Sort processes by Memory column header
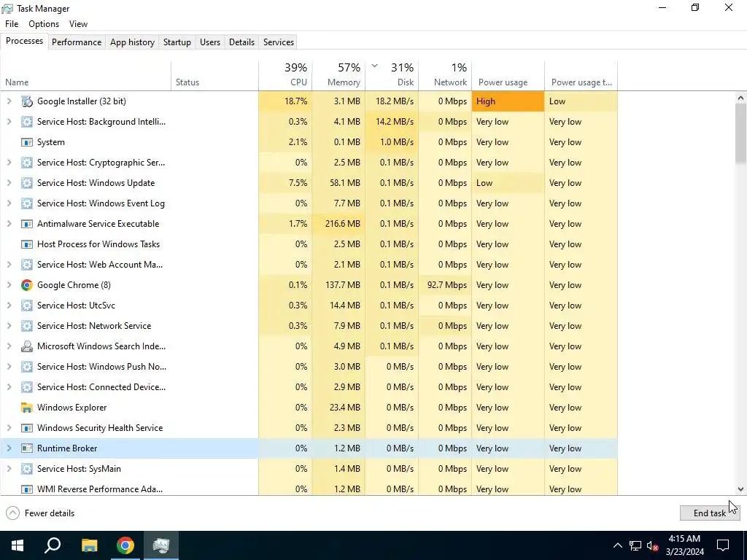 click(x=338, y=75)
